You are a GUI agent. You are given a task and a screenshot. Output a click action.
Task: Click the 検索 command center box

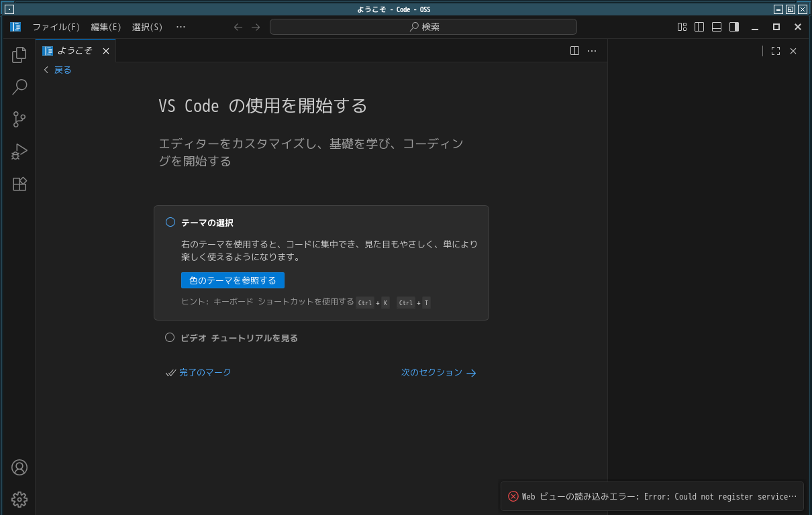423,27
